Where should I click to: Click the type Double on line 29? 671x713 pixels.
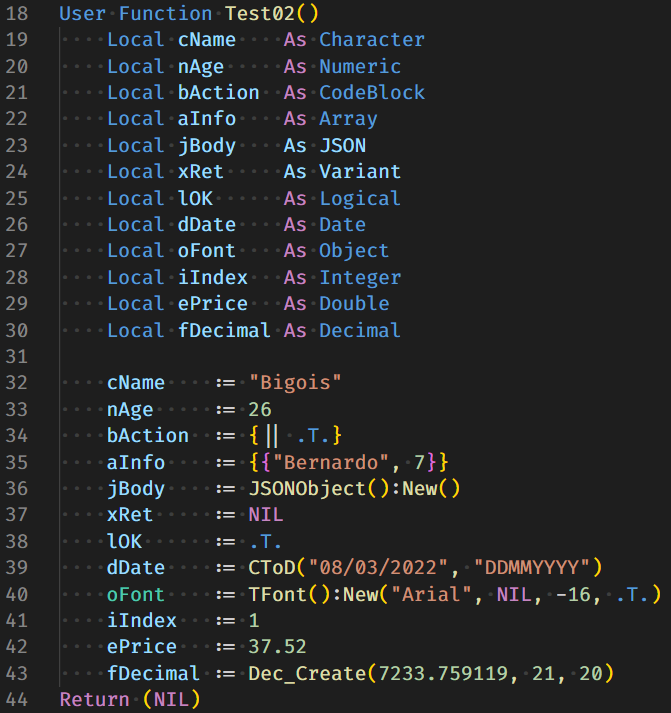[354, 304]
